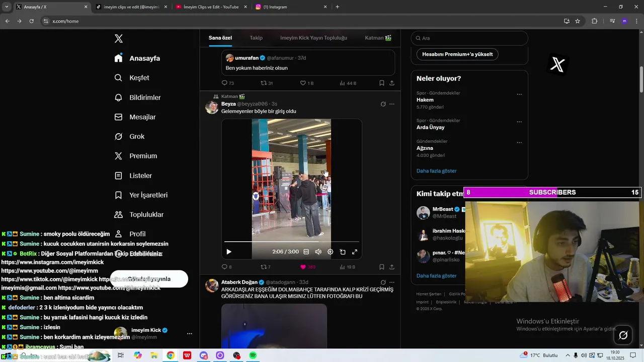The image size is (644, 362).
Task: Reply to Beyza's post via comment icon
Action: coord(224,267)
